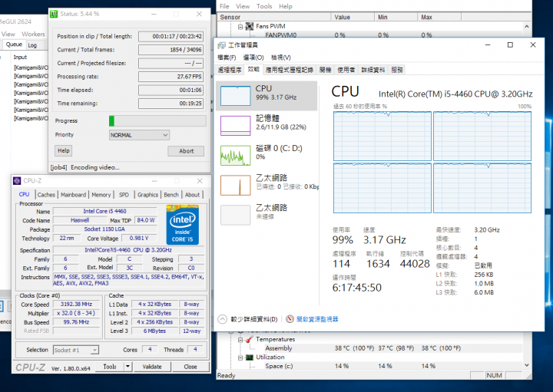Click the Task Manager title bar icon
Screen dimensions: 553x392
coord(221,45)
